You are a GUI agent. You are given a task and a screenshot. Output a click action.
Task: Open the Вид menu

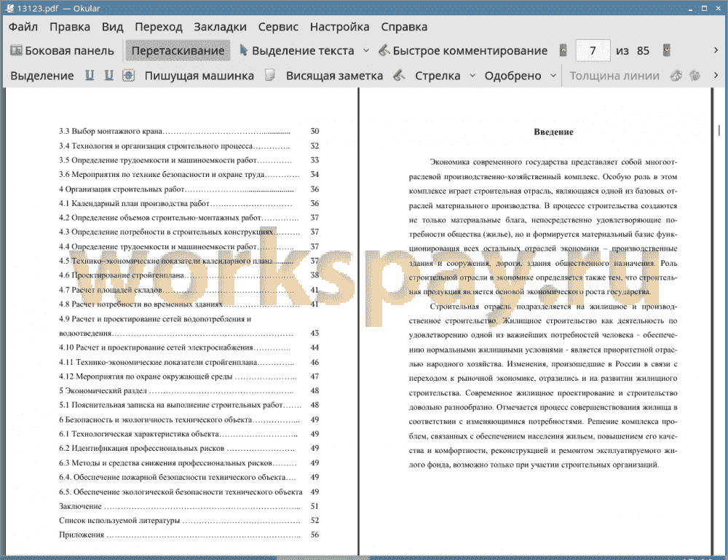tap(112, 27)
